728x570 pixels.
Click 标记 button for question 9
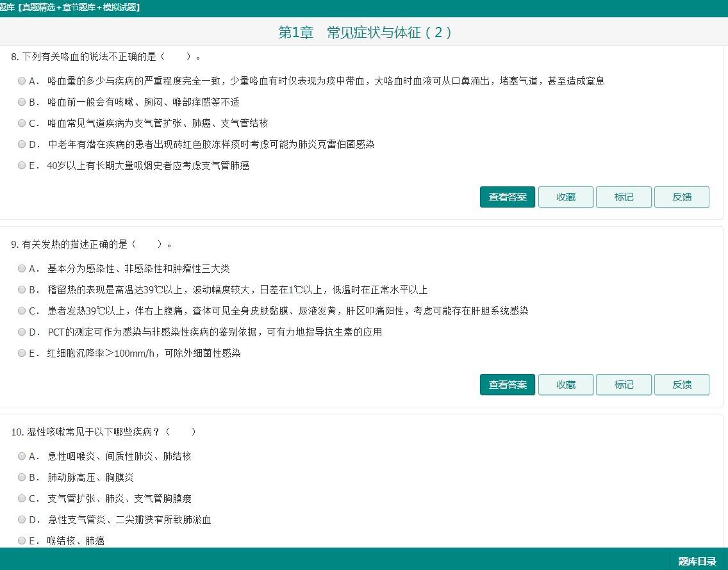(x=623, y=385)
